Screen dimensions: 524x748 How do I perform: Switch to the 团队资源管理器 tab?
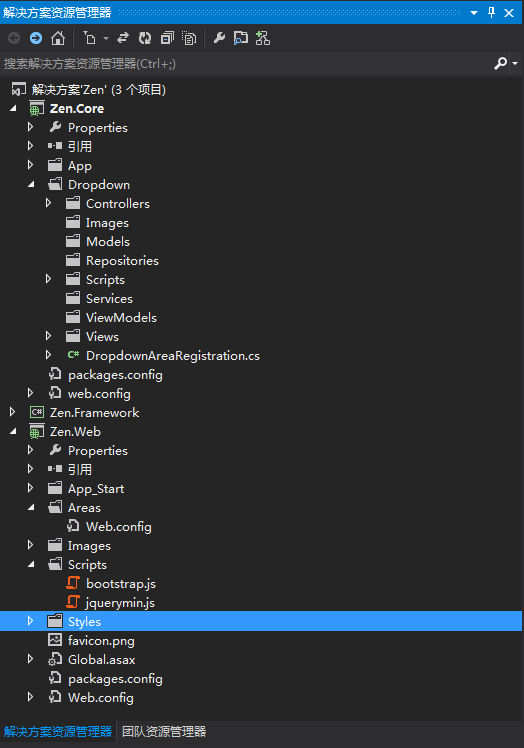(x=164, y=731)
